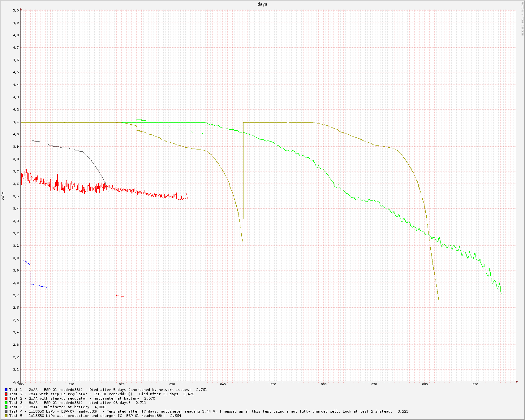Click the x-axis label '070'
This screenshot has height=420, width=525.
coord(374,384)
